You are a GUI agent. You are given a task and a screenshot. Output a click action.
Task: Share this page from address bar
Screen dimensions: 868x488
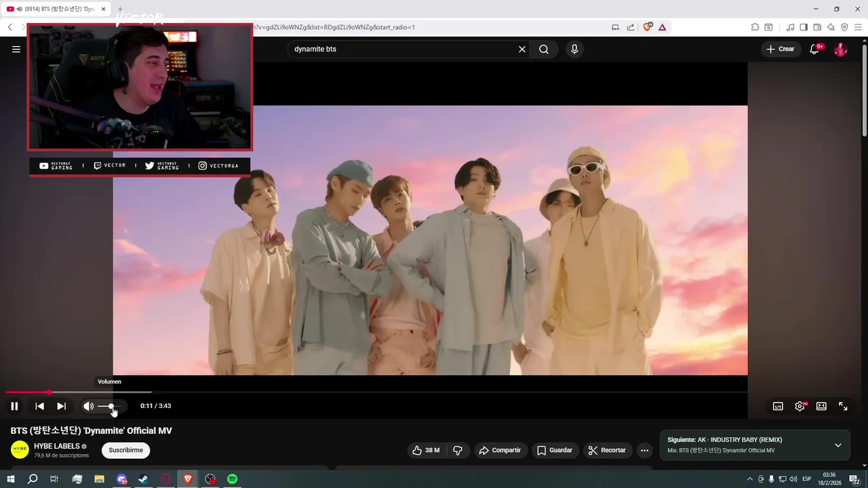631,27
